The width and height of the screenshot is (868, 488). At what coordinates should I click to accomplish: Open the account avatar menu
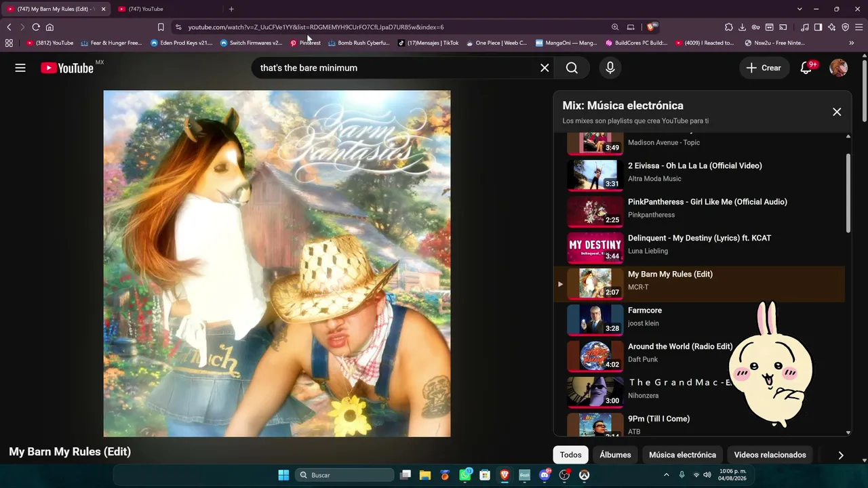839,68
